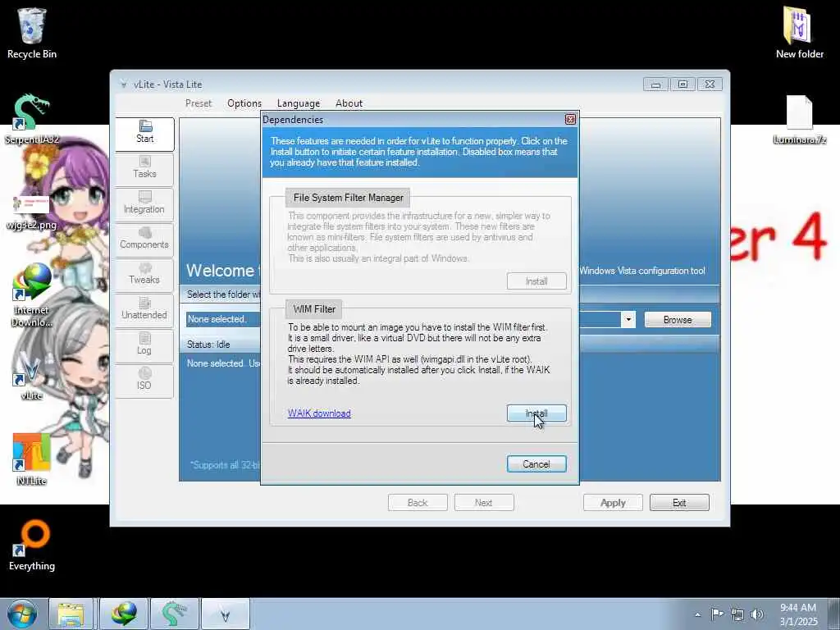The width and height of the screenshot is (840, 630).
Task: Click the Apply button
Action: pos(613,503)
